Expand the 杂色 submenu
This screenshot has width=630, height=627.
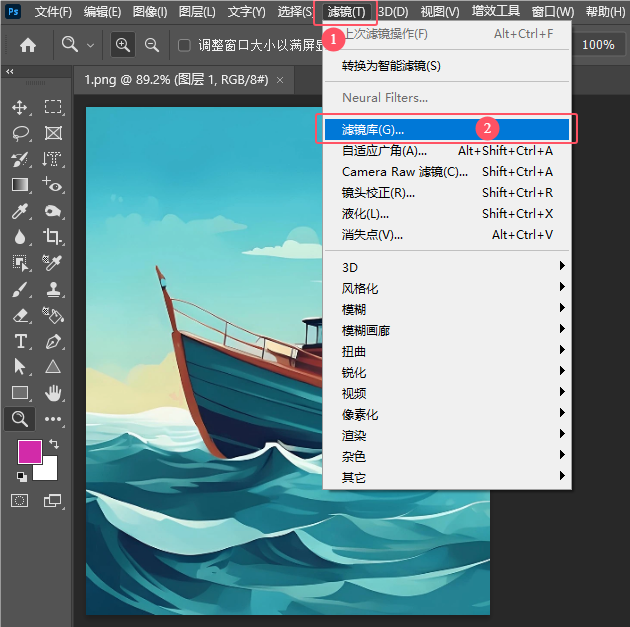click(448, 456)
